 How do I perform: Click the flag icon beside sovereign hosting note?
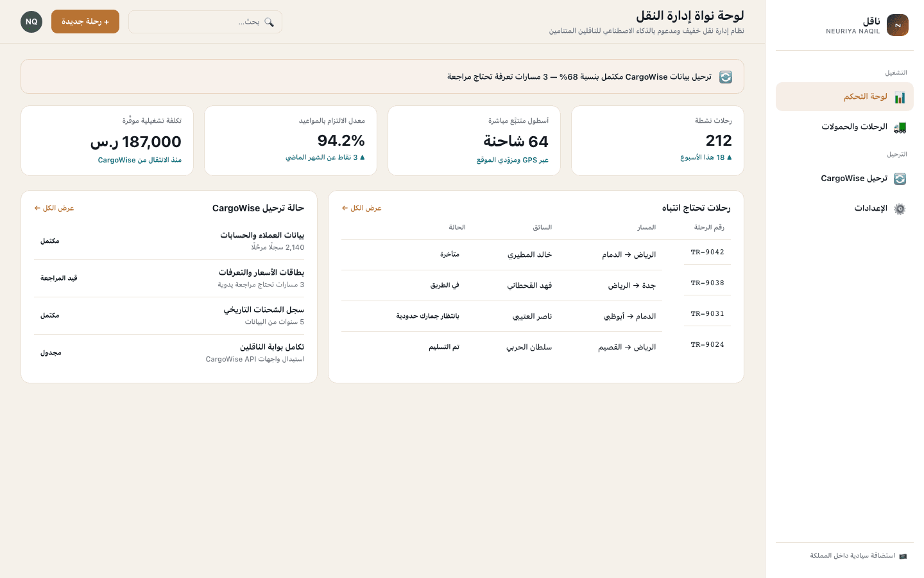pyautogui.click(x=903, y=556)
